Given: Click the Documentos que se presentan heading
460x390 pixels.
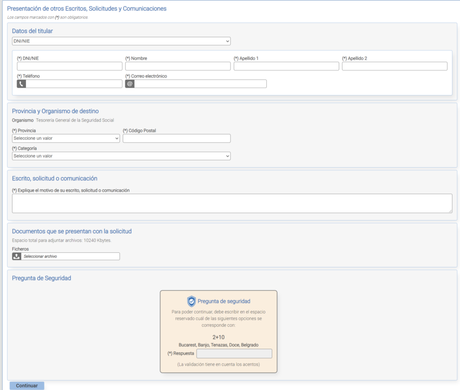Looking at the screenshot, I should point(72,231).
